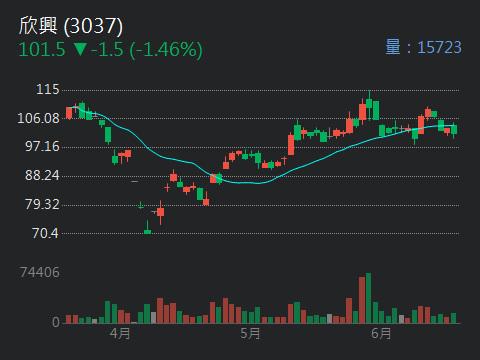Click the lowest green candlestick near 70.4
The image size is (480, 360).
pos(147,227)
